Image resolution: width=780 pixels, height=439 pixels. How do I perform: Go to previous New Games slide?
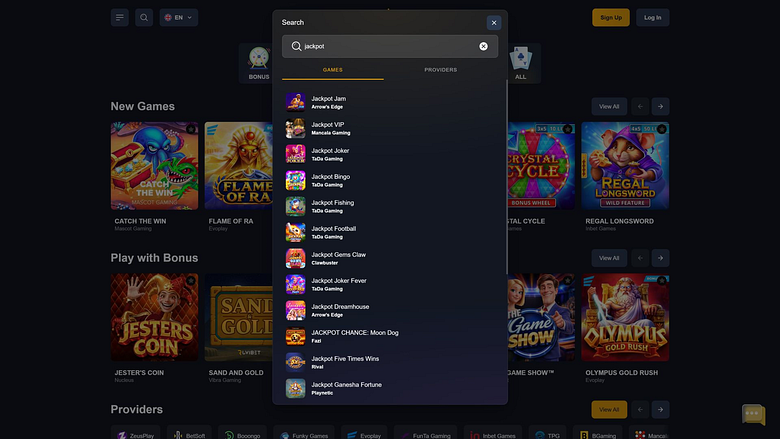(x=640, y=106)
